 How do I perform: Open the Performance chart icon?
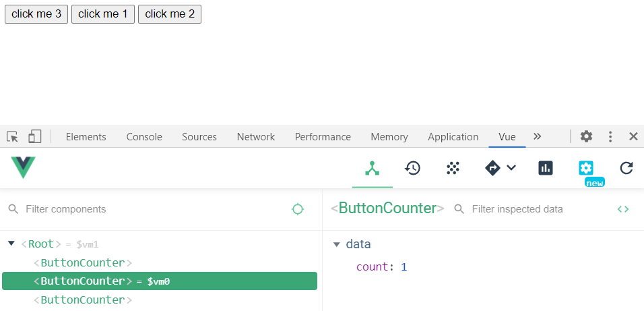pos(546,168)
